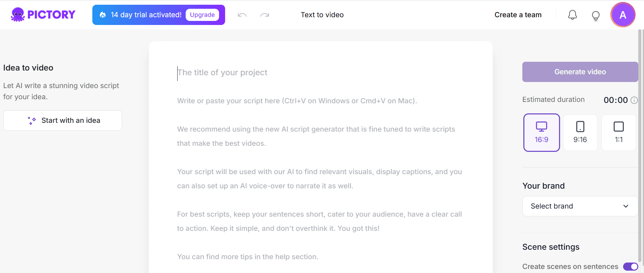Click the undo arrow icon
Image resolution: width=644 pixels, height=273 pixels.
click(242, 15)
